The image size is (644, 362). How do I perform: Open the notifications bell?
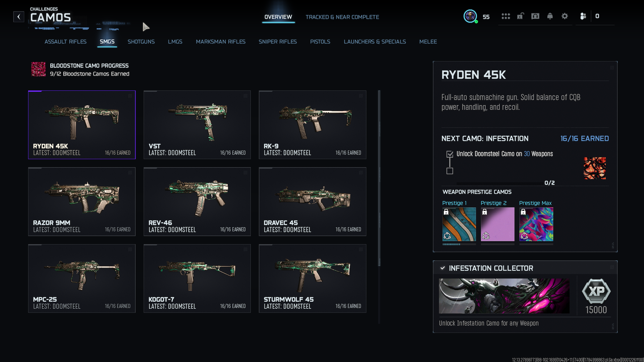tap(550, 16)
